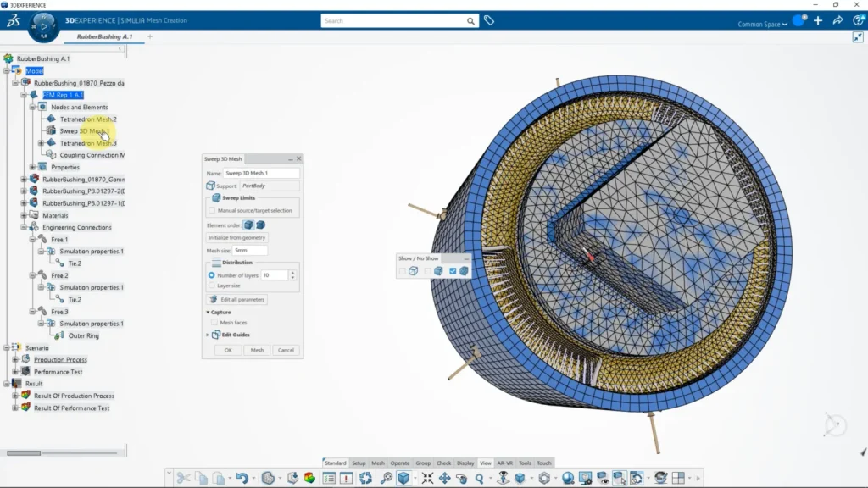Image resolution: width=868 pixels, height=488 pixels.
Task: Select the Pan four-arrow tool
Action: [x=444, y=478]
